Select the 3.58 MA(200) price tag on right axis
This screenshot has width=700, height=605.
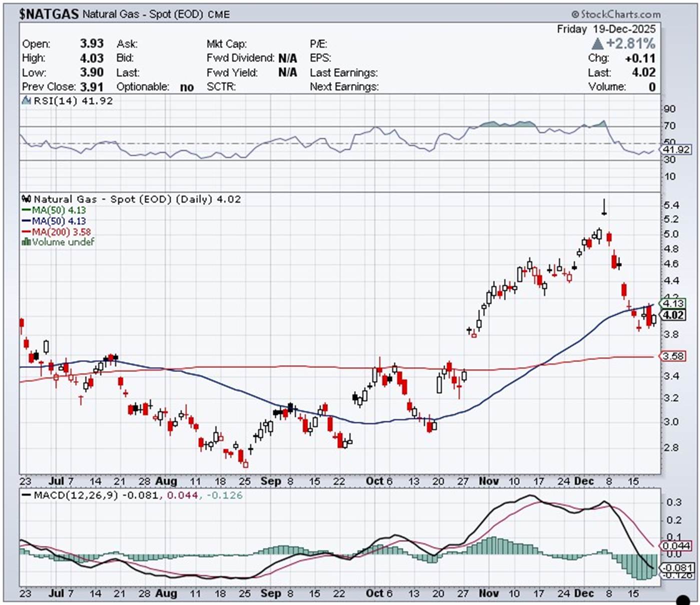(x=673, y=356)
